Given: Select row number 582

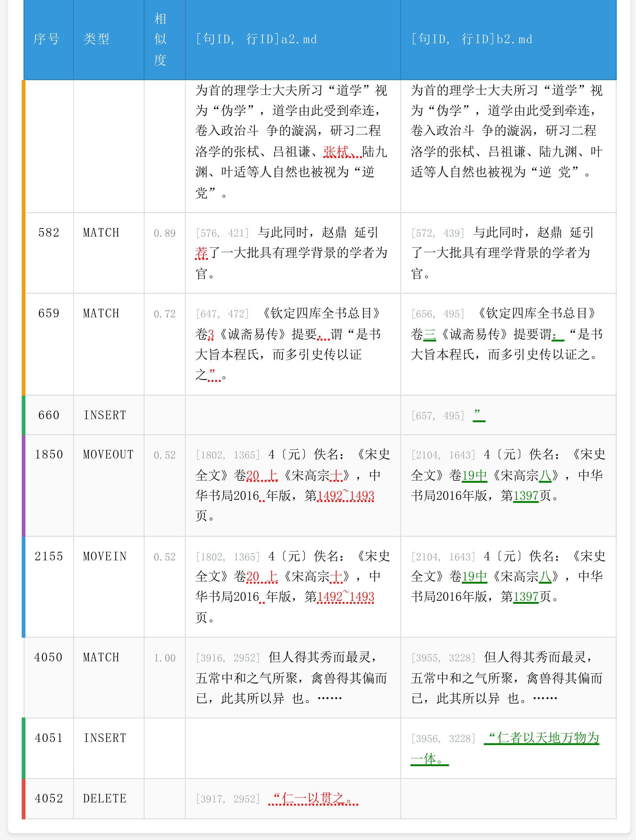Looking at the screenshot, I should pyautogui.click(x=49, y=232).
